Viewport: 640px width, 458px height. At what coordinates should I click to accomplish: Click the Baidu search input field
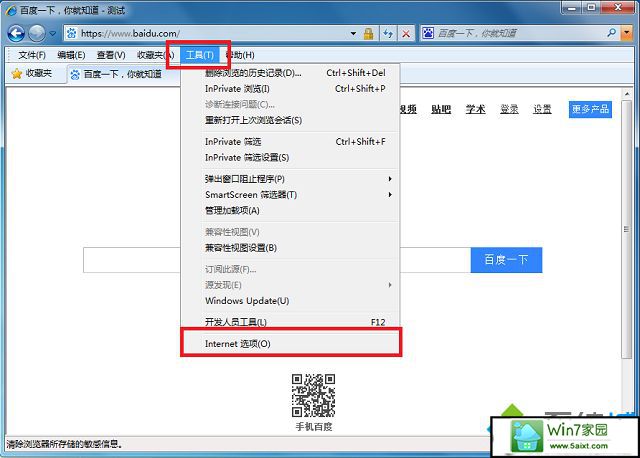277,260
